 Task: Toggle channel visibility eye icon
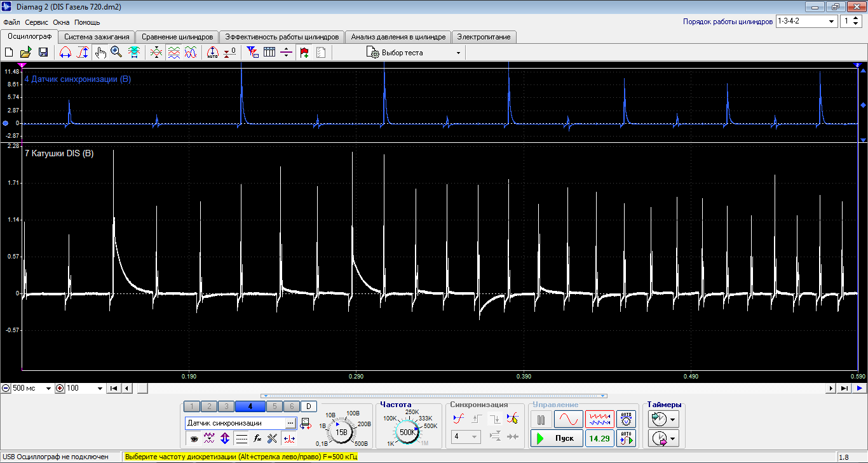click(x=194, y=438)
